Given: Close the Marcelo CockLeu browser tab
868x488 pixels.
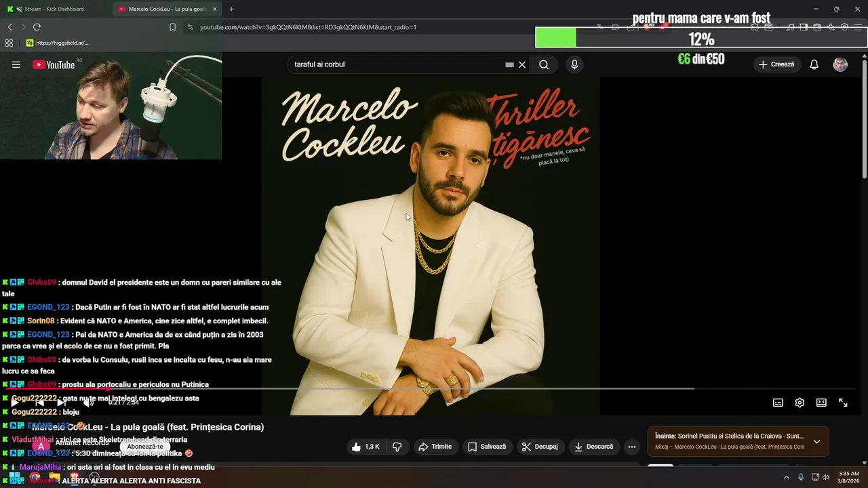Looking at the screenshot, I should [215, 9].
